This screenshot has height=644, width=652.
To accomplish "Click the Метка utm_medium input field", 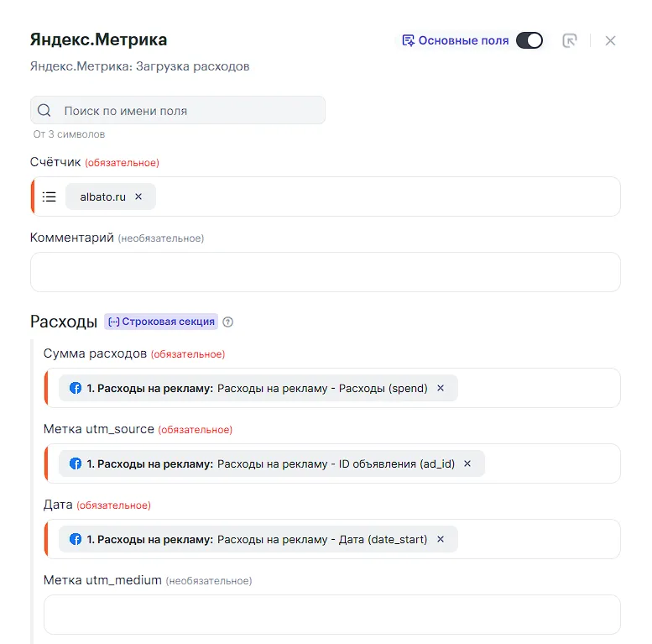I will click(x=331, y=615).
